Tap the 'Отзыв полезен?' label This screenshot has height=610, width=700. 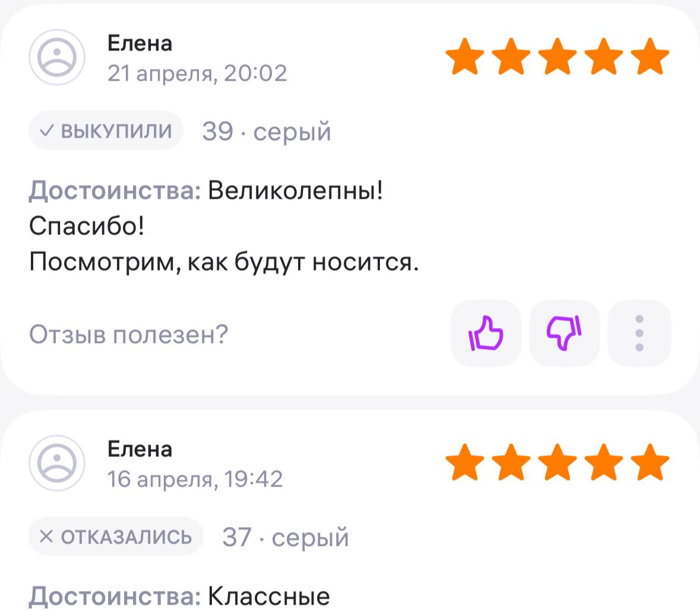pyautogui.click(x=128, y=335)
